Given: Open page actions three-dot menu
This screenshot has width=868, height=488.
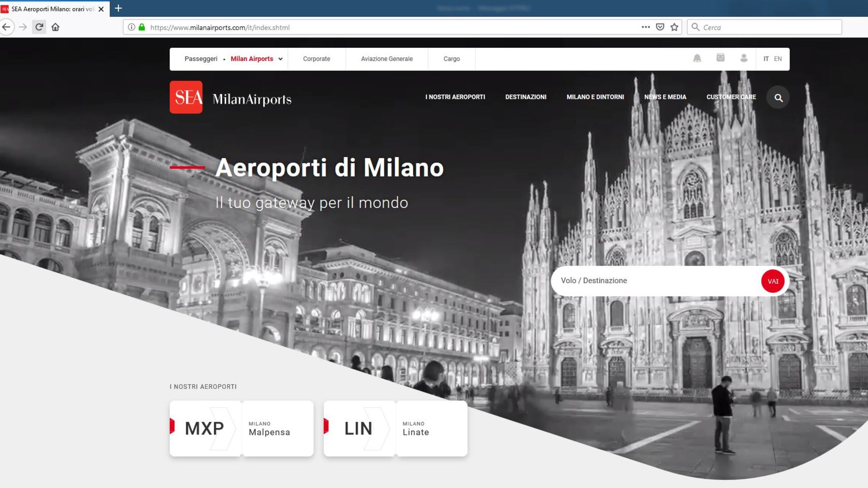Looking at the screenshot, I should pyautogui.click(x=645, y=27).
